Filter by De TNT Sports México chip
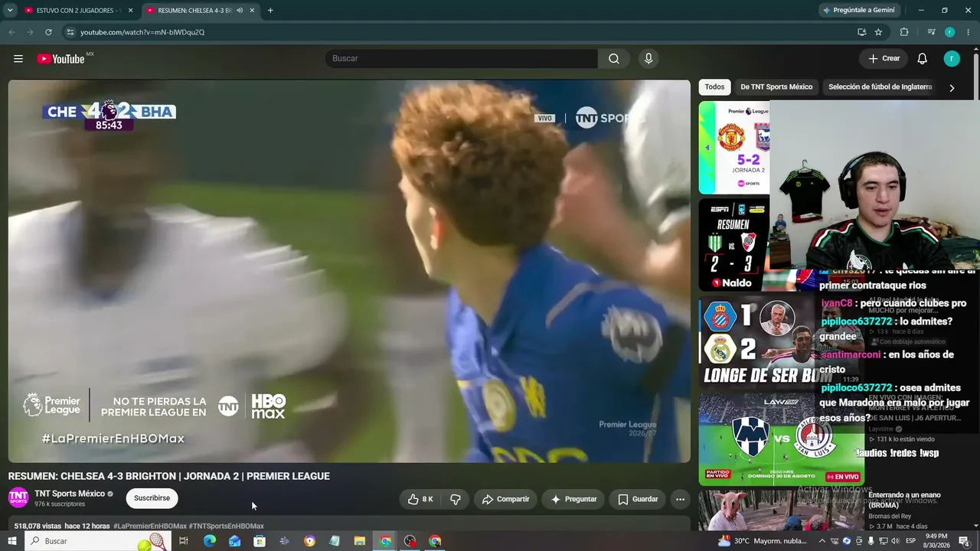 (776, 87)
